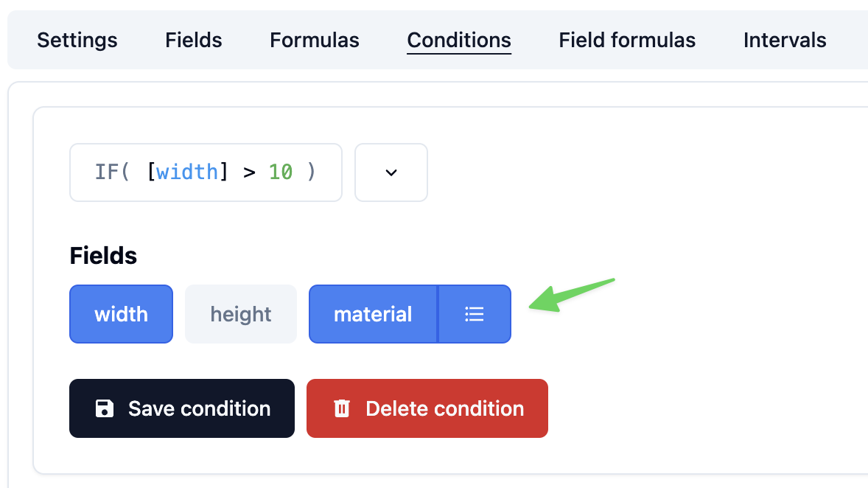Switch to the Settings tab
The height and width of the screenshot is (488, 868).
77,41
